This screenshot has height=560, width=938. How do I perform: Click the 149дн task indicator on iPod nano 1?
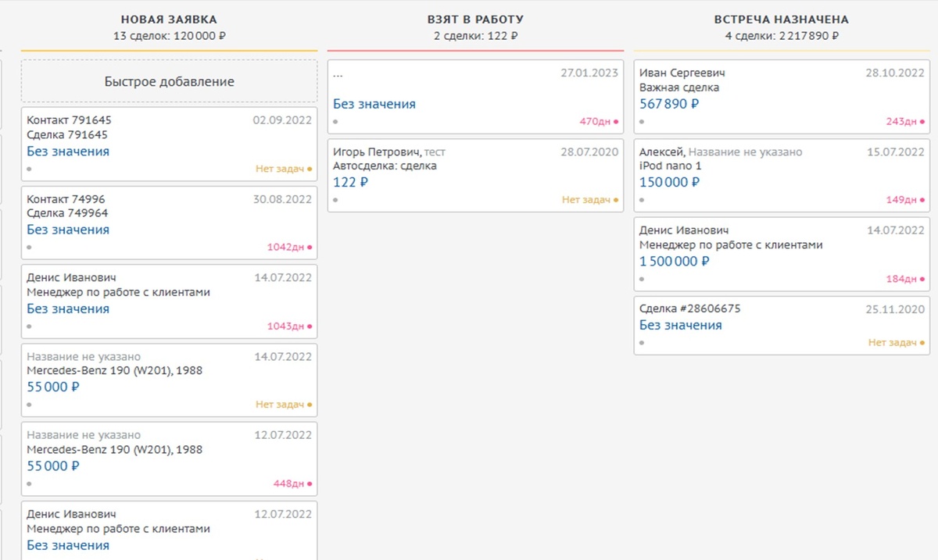[x=904, y=200]
